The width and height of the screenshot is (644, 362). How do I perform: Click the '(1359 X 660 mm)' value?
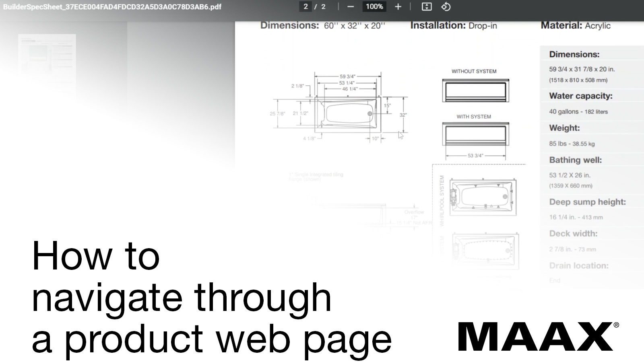pos(571,186)
